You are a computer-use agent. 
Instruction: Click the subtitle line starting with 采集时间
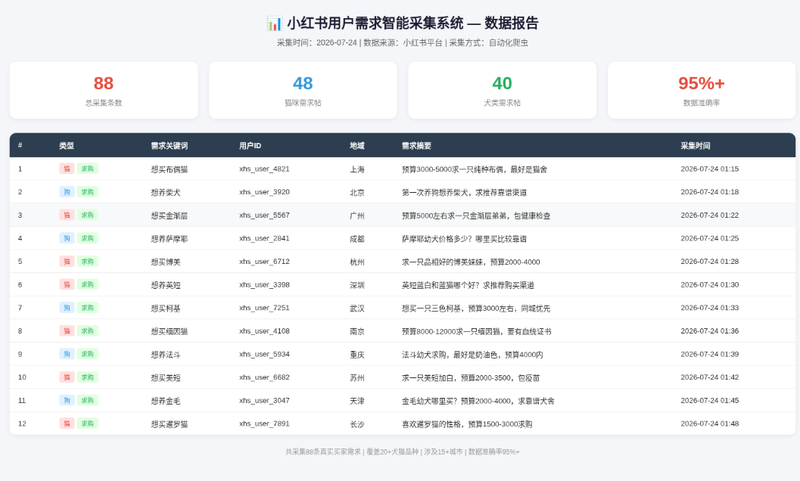pos(403,43)
